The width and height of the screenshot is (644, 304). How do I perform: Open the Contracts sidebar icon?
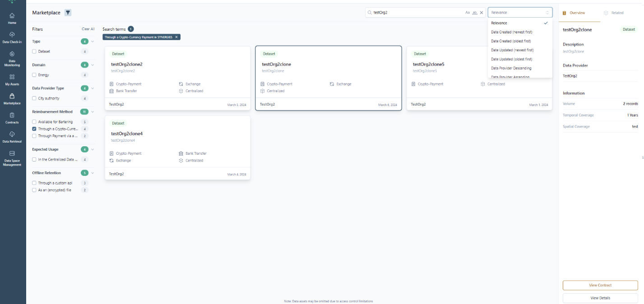click(x=12, y=118)
